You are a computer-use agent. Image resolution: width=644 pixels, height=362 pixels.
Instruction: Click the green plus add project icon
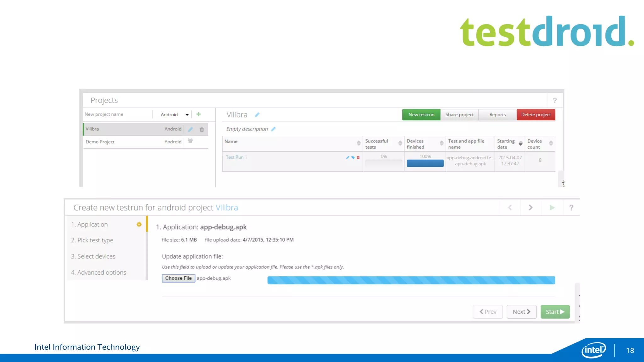pyautogui.click(x=198, y=114)
